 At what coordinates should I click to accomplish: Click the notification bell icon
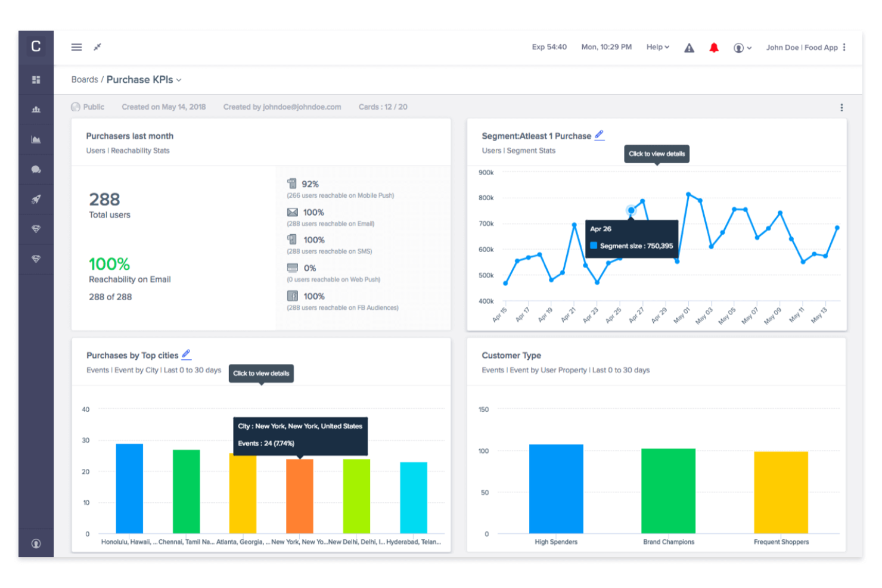[714, 47]
